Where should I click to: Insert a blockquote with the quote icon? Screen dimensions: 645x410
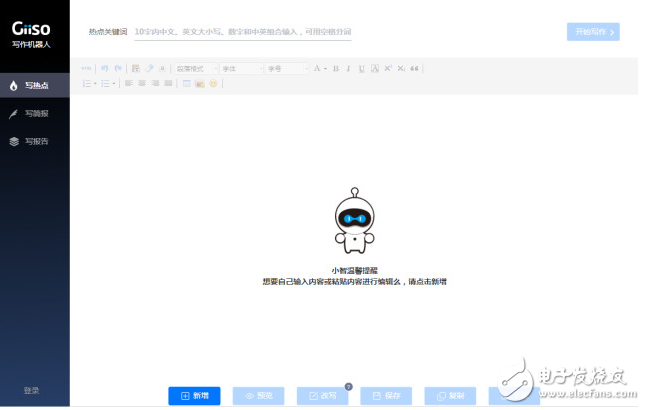[414, 68]
